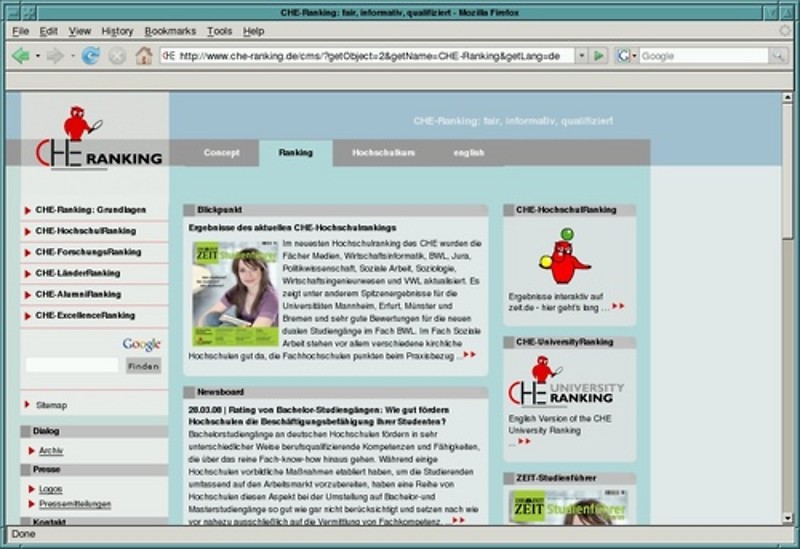Select the Ranking tab

click(x=296, y=153)
